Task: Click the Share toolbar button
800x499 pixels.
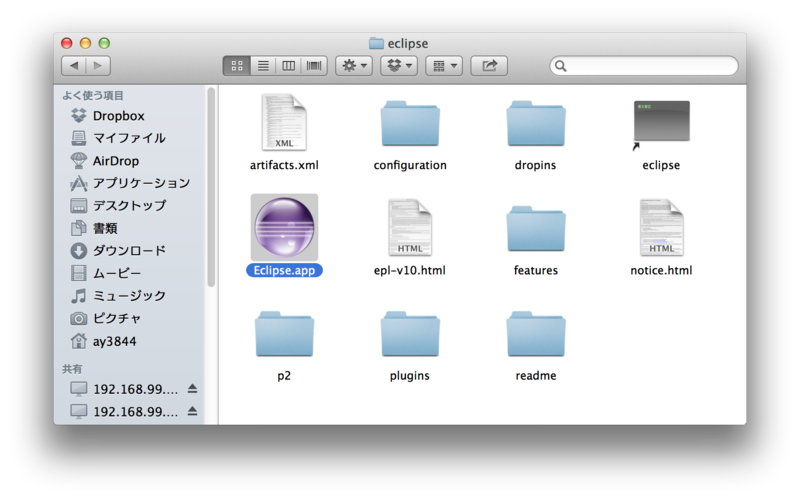Action: (x=489, y=66)
